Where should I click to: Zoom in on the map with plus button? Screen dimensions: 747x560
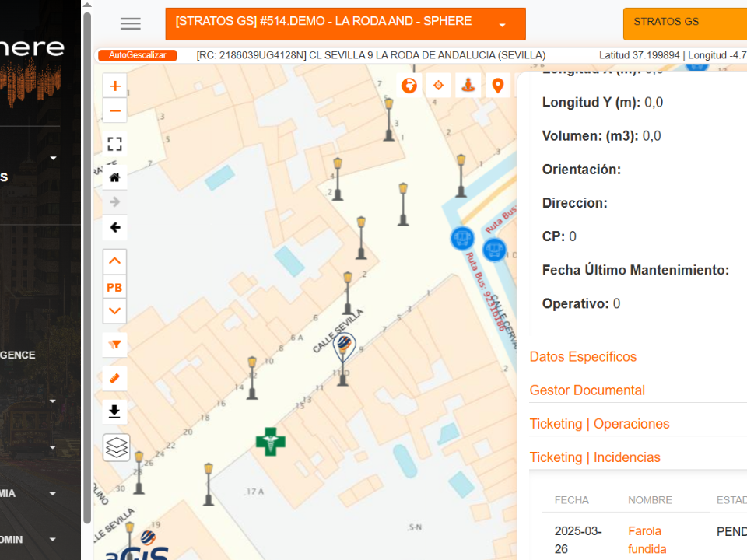[115, 86]
